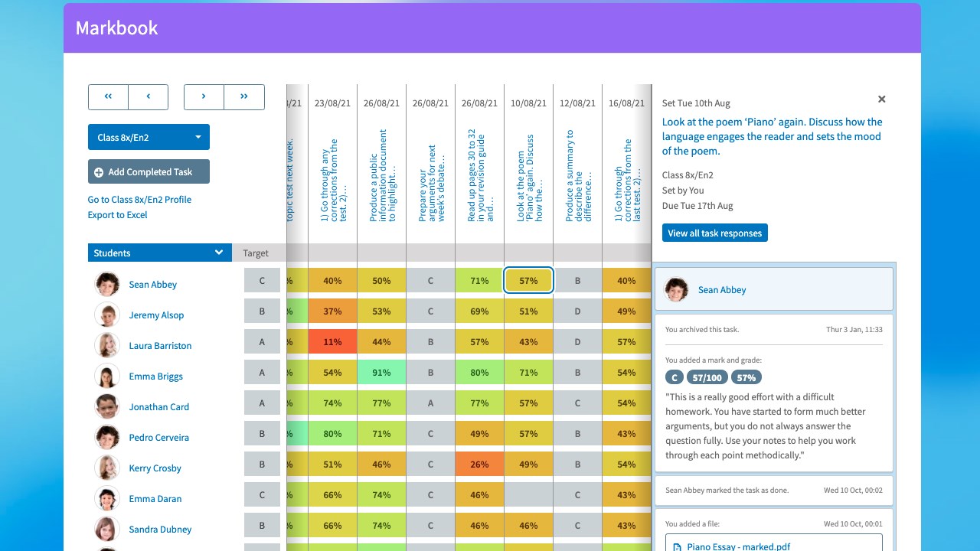
Task: Select Laura Barriston's red 11% cell
Action: point(332,342)
